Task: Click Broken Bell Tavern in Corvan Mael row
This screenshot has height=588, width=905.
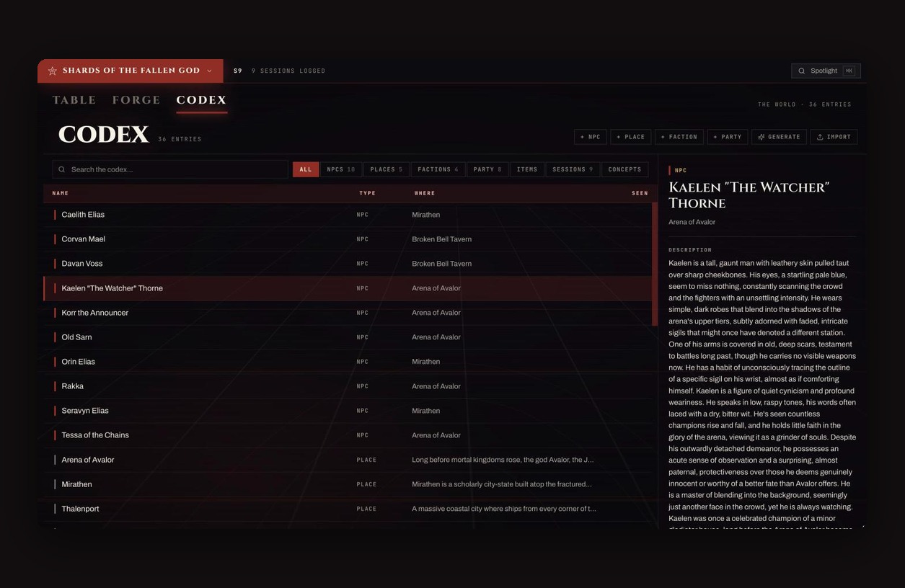Action: coord(441,239)
